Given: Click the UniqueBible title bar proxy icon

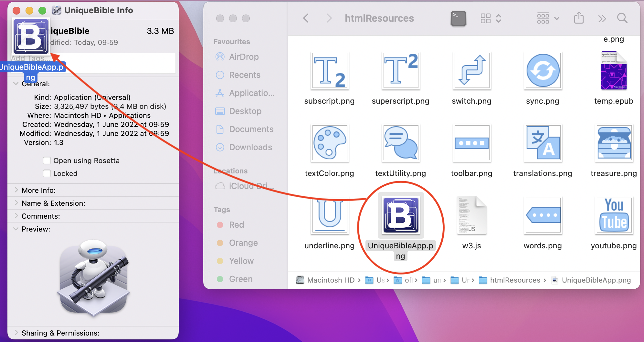Looking at the screenshot, I should [x=57, y=10].
